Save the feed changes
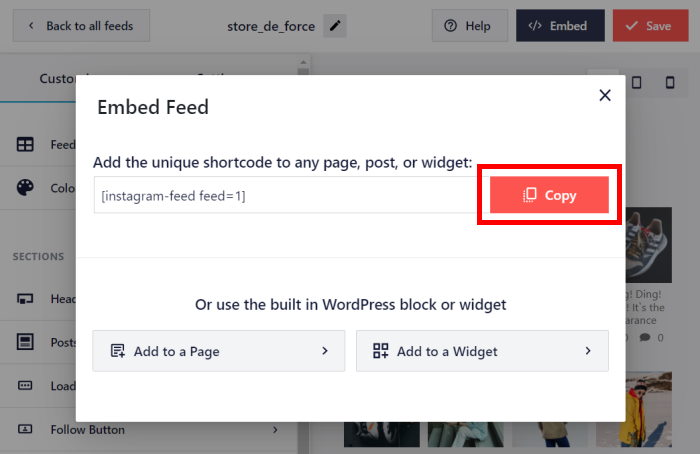 point(656,26)
